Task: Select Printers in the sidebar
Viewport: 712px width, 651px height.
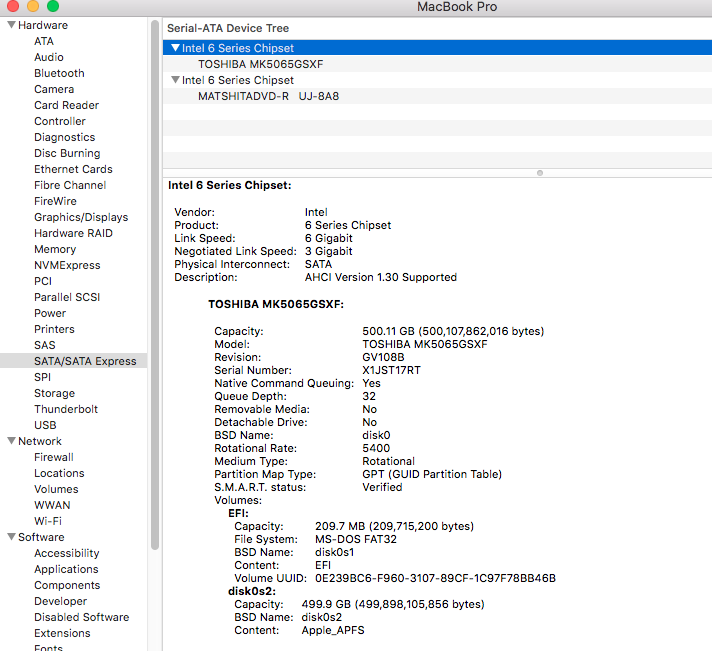Action: coord(54,329)
